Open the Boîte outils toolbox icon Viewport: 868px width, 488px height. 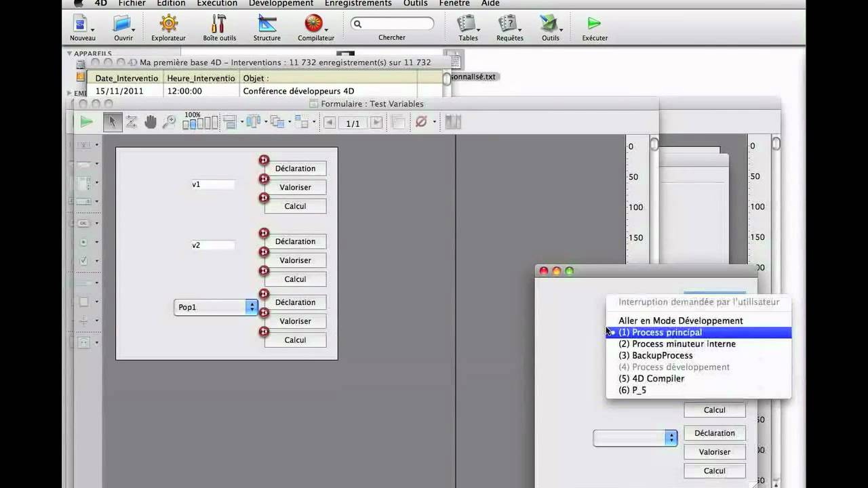coord(218,24)
